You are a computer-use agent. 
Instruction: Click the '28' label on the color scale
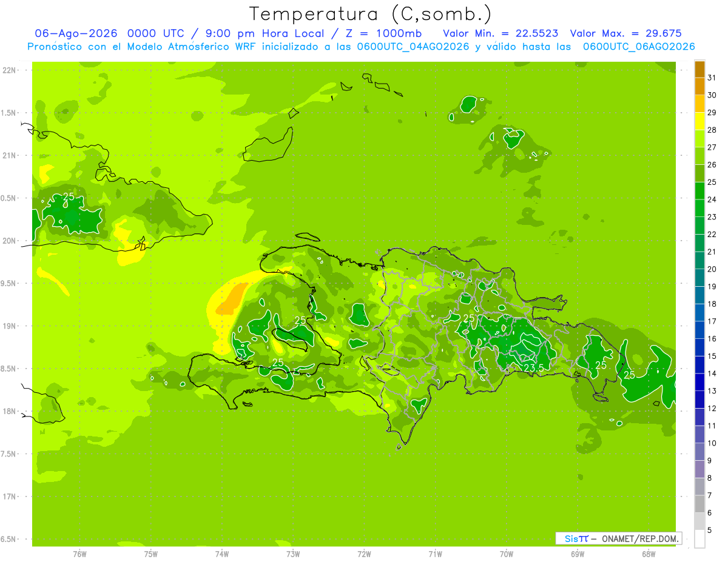(712, 130)
